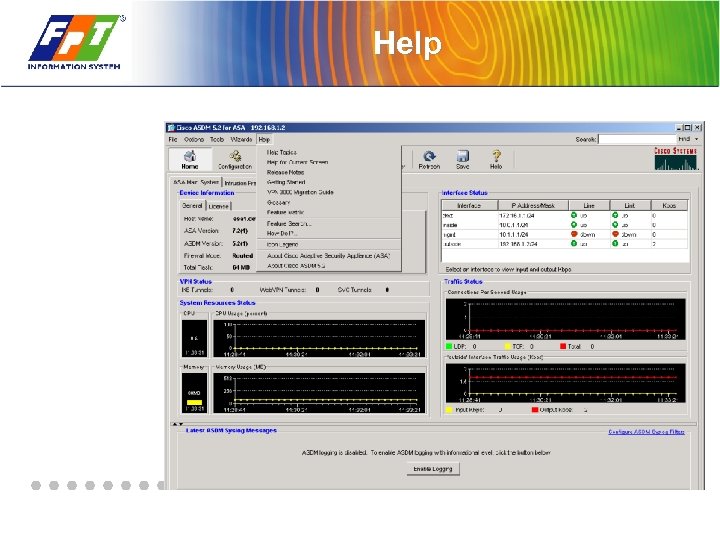Open the Find dropdown arrow next to the Search box
Image resolution: width=720 pixels, height=540 pixels.
tap(697, 139)
